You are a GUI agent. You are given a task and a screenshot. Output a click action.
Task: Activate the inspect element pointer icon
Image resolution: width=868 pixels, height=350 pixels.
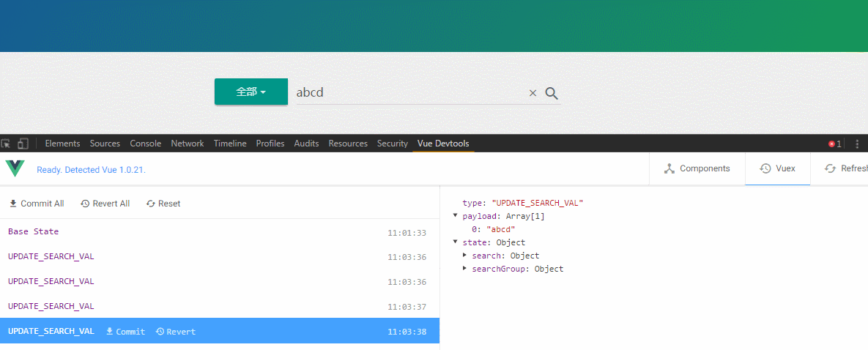tap(6, 144)
